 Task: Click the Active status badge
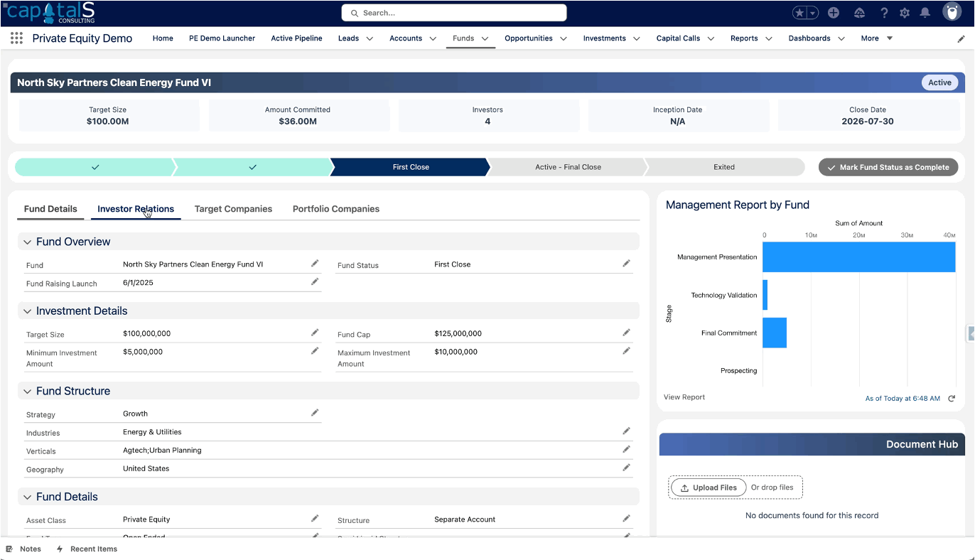[x=939, y=82]
